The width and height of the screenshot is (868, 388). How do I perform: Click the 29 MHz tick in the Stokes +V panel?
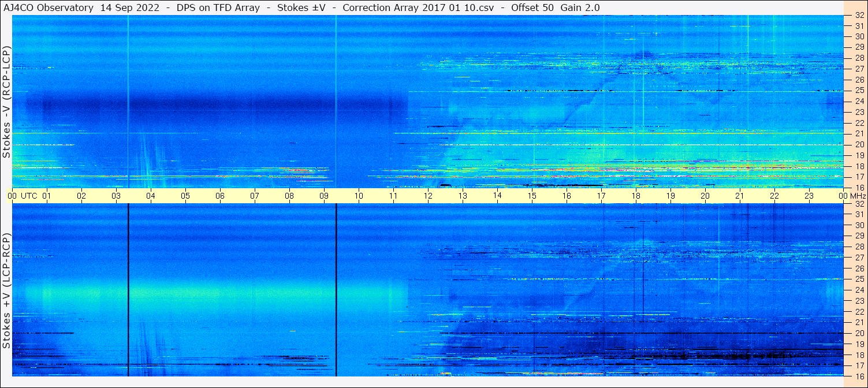(x=859, y=236)
